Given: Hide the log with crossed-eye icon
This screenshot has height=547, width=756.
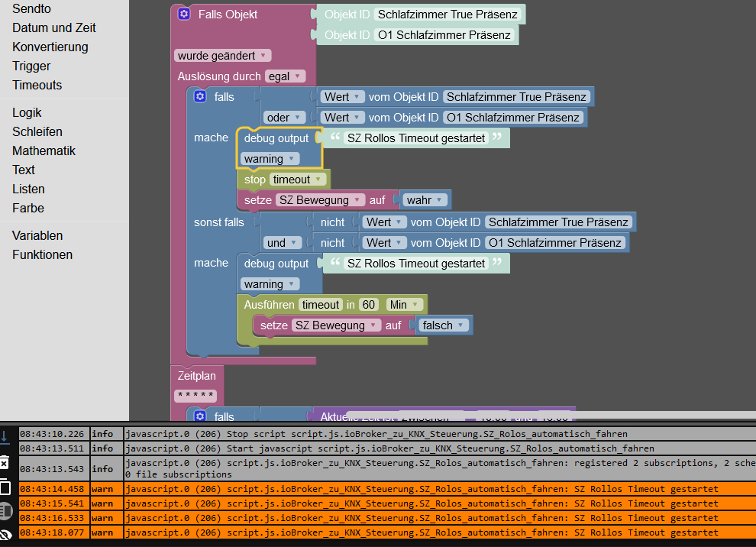Looking at the screenshot, I should 5,534.
